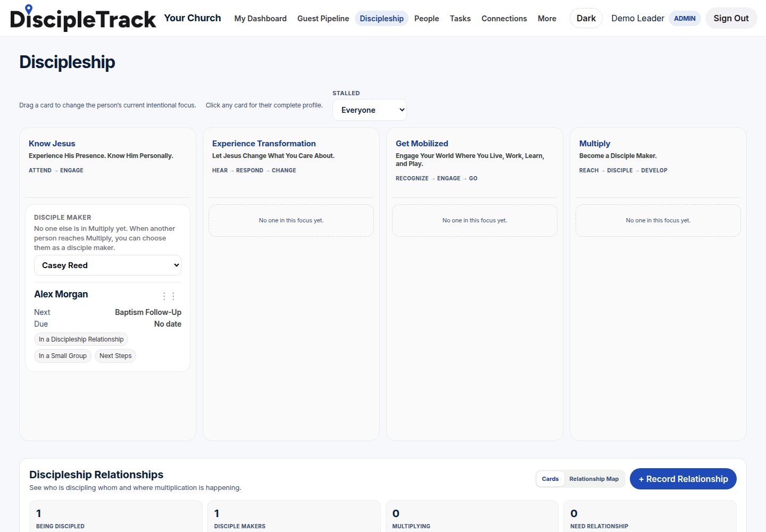Switch to Relationship Map view
Screen dimensions: 766x532
click(x=594, y=479)
